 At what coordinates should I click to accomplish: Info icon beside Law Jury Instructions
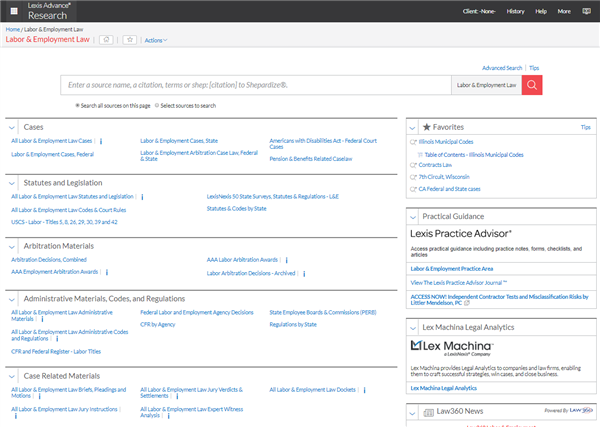(x=16, y=416)
